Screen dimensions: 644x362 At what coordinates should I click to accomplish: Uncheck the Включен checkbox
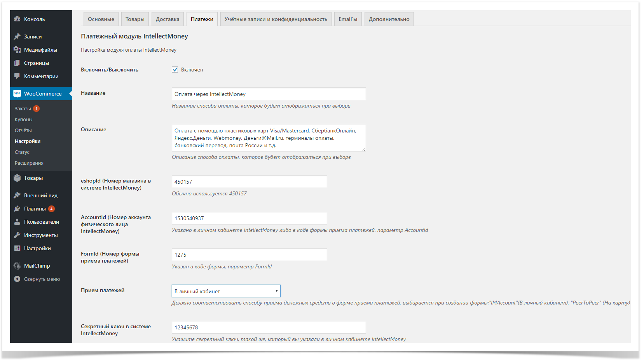pyautogui.click(x=175, y=70)
